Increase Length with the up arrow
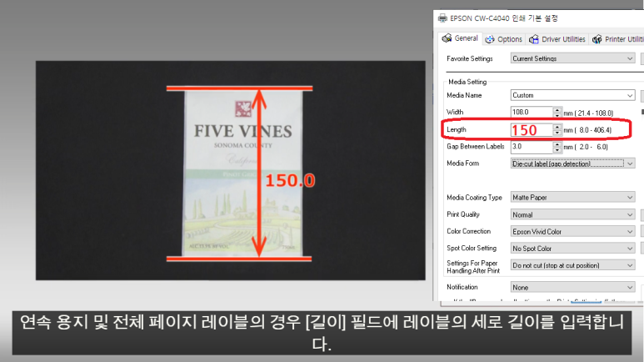The width and height of the screenshot is (644, 362). click(557, 127)
